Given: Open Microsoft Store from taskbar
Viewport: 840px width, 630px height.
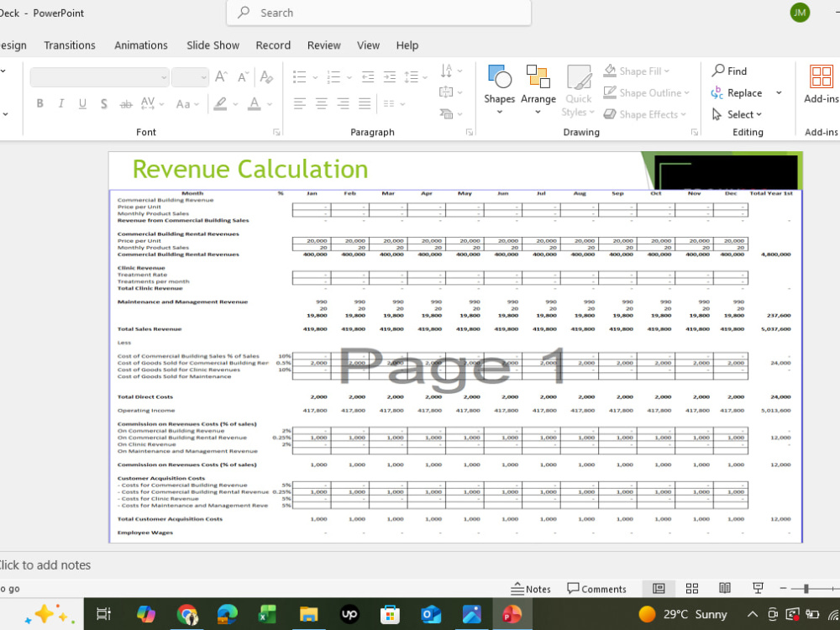Looking at the screenshot, I should coord(390,614).
